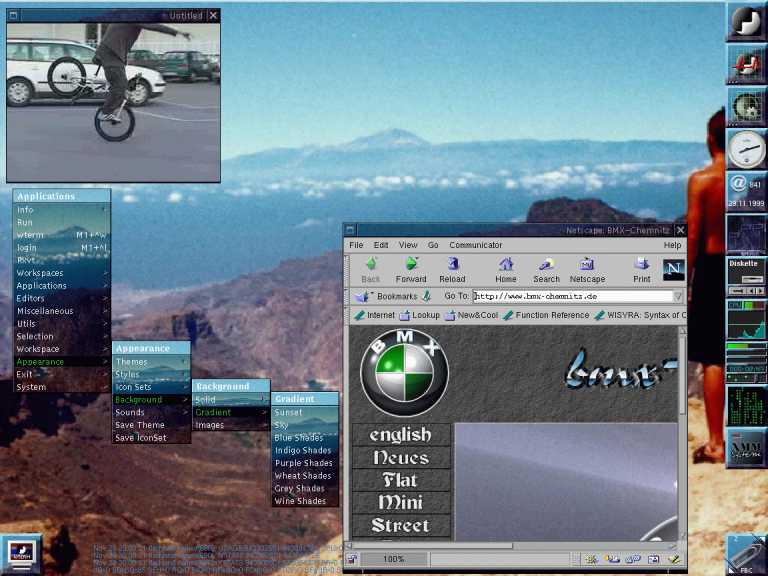The image size is (768, 576).
Task: Click Netscape vertical scrollbar
Action: click(x=682, y=433)
